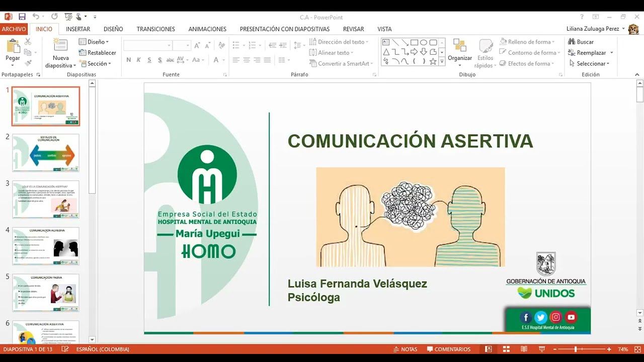Screen dimensions: 644x362
Task: Customize the quick access toolbar dropdown
Action: tap(95, 17)
